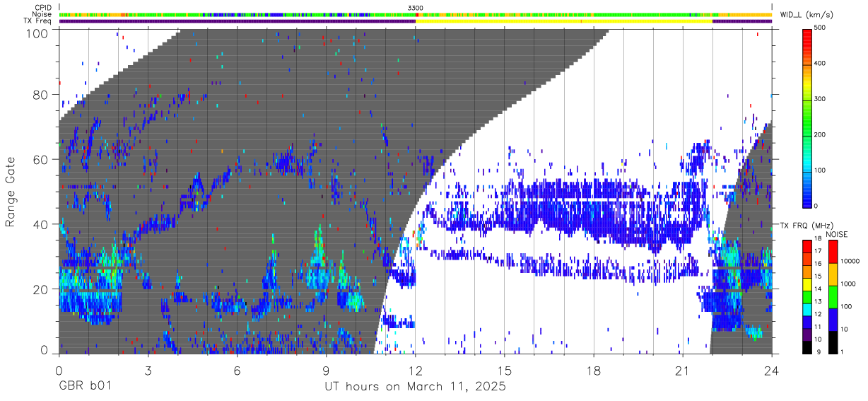
Task: Click x-axis tick label 6
Action: click(237, 370)
